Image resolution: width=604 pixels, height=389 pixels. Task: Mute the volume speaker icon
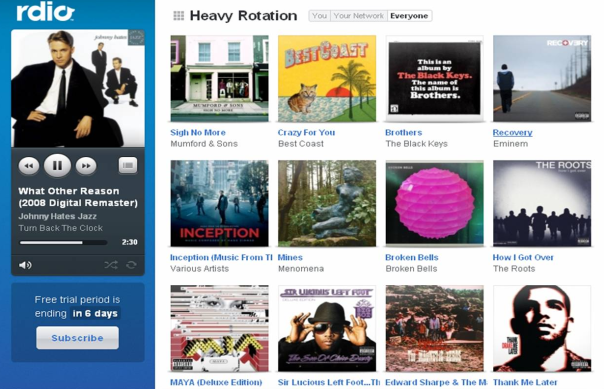click(x=25, y=265)
